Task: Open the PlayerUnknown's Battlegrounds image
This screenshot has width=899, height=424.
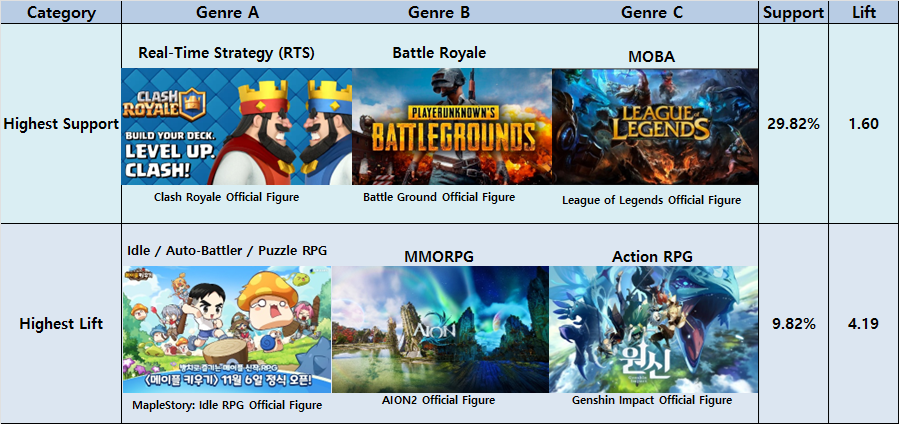Action: 452,127
